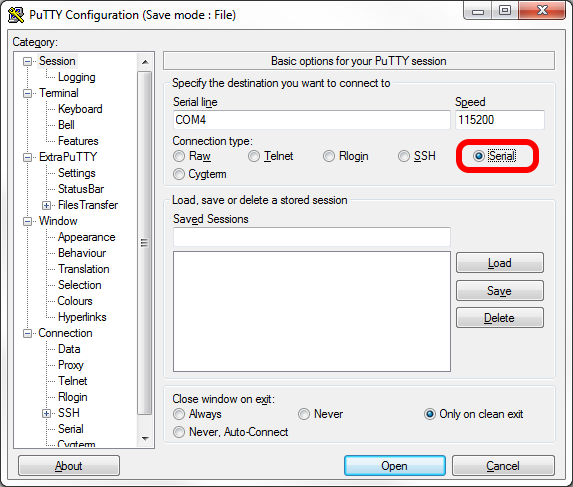This screenshot has height=487, width=573.
Task: Click the Saved Sessions name field
Action: point(312,237)
